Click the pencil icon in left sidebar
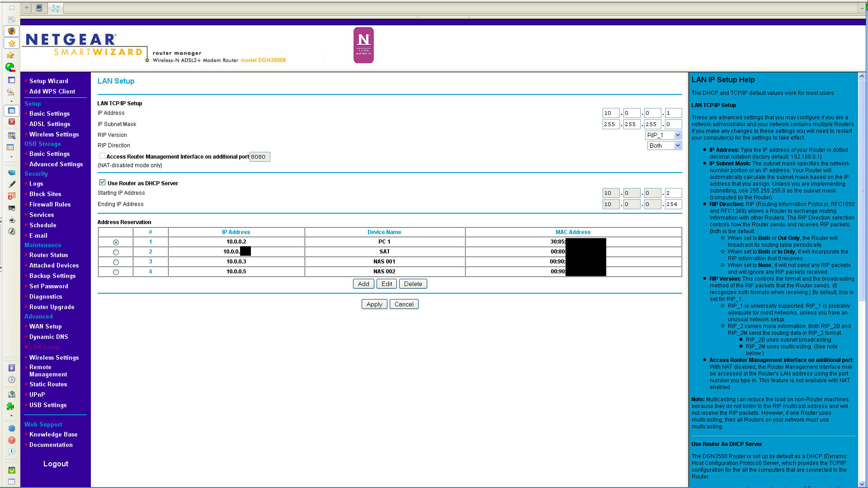The height and width of the screenshot is (488, 868). pos(12,184)
